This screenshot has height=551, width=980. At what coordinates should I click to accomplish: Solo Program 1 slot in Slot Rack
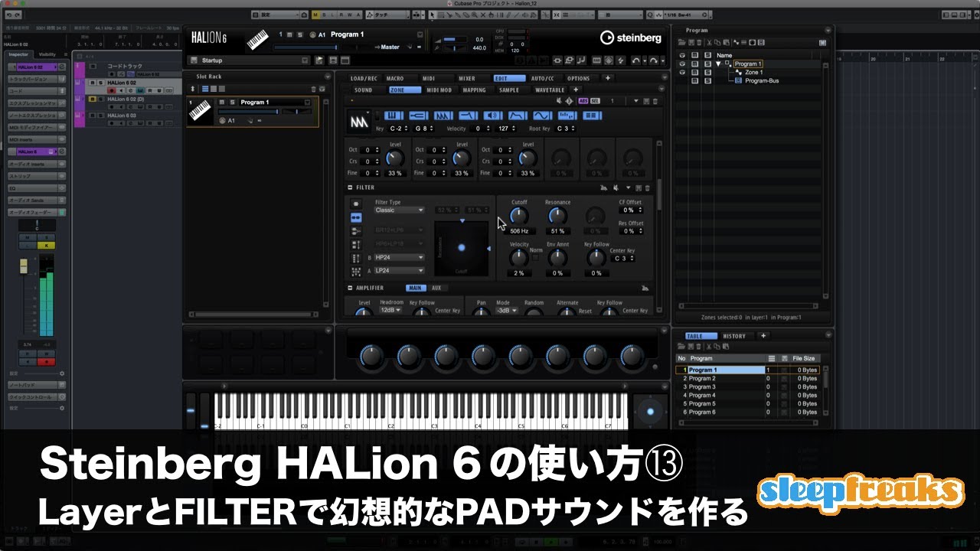coord(232,102)
